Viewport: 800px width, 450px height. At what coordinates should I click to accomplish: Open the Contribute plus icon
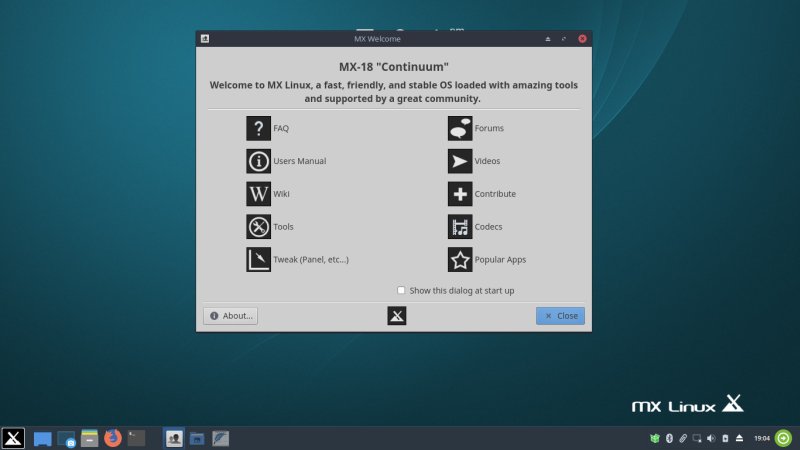point(460,194)
